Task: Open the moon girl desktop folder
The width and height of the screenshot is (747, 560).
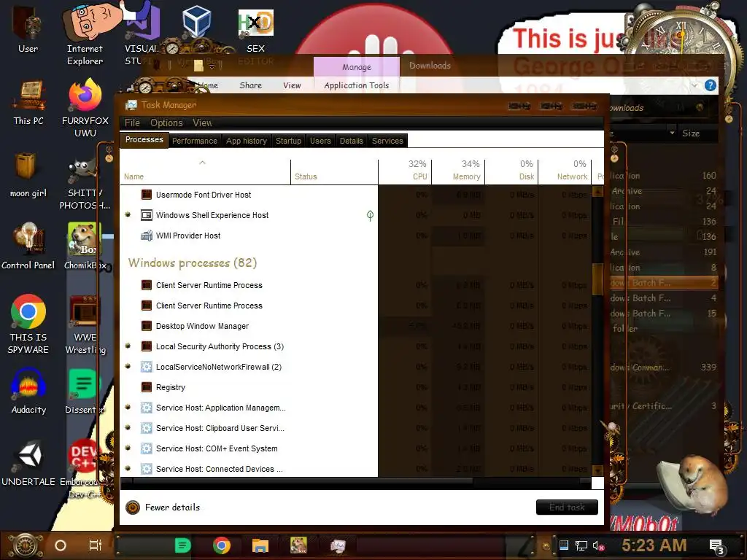Action: 28,175
